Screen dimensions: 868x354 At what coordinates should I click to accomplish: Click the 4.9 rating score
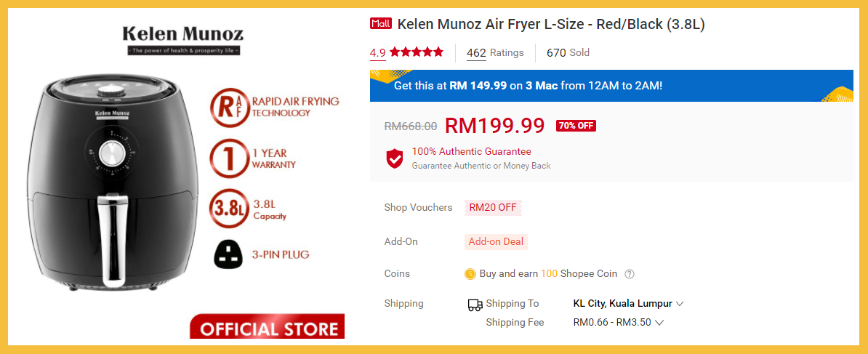coord(377,52)
